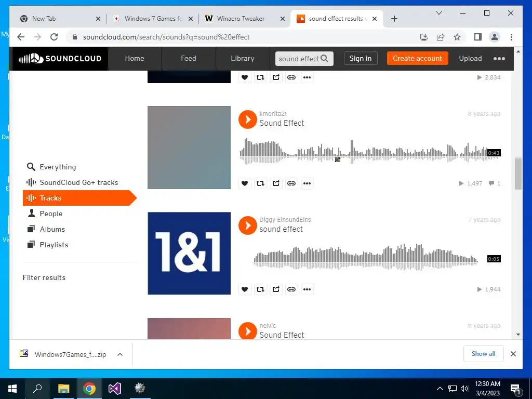Repost the kmorita21 Sound Effect track
Screen dimensions: 532x399
pyautogui.click(x=260, y=183)
